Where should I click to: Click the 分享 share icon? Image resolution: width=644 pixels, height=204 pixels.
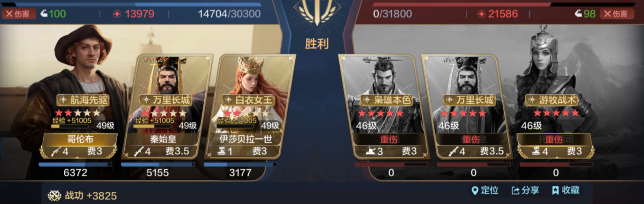click(515, 190)
